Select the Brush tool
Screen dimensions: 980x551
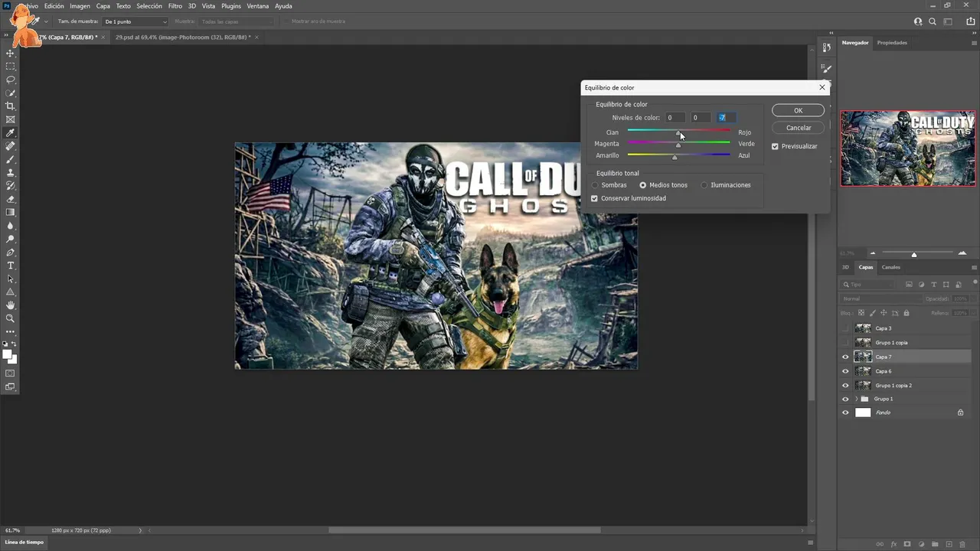click(11, 159)
